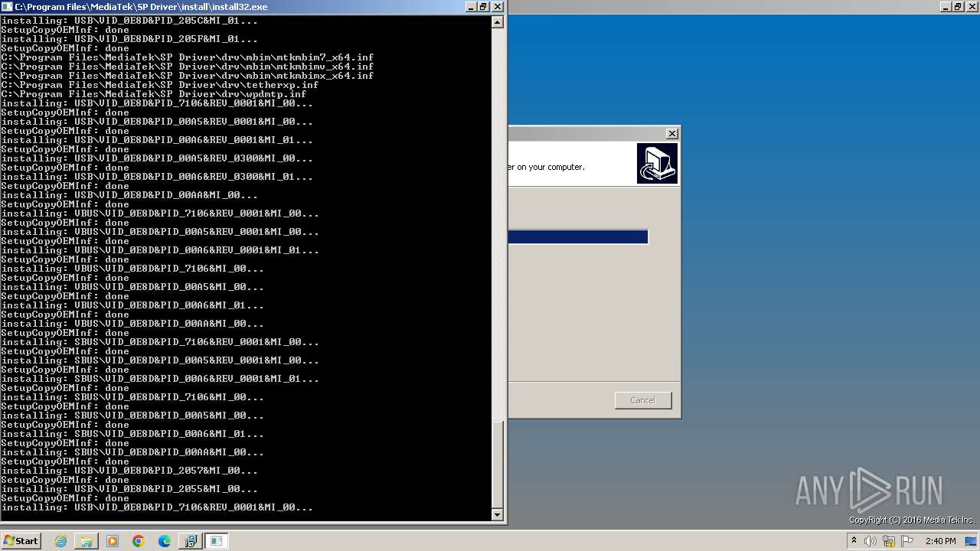Click line installing USB PID_00A5&REV_0300&MI_00
980x551 pixels.
pos(157,158)
